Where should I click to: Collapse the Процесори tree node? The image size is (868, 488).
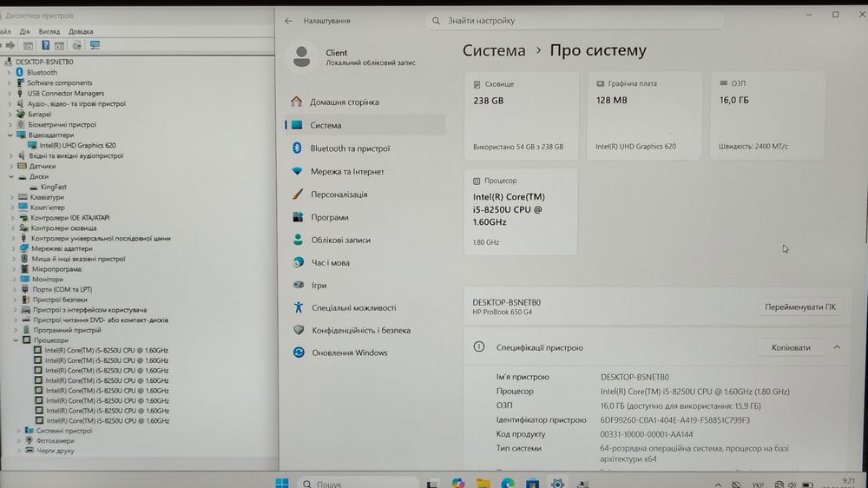click(x=16, y=340)
